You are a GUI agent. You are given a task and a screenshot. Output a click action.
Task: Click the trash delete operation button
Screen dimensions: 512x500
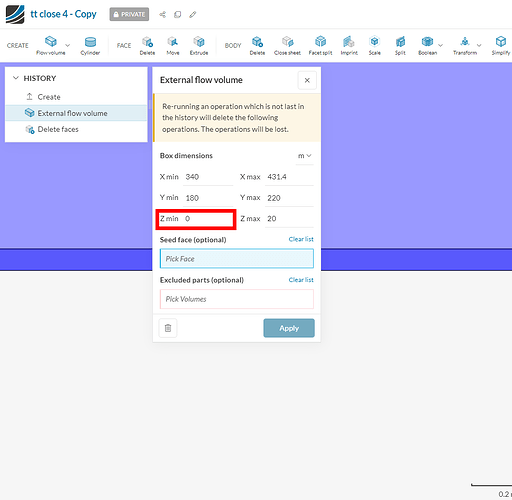(x=168, y=328)
